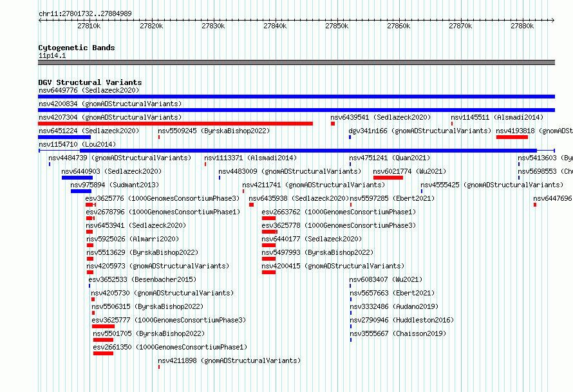Click the nsv1154710 (Lou2014) label
573x392 pixels.
point(77,144)
